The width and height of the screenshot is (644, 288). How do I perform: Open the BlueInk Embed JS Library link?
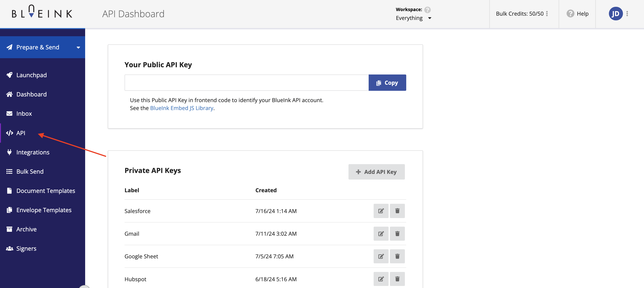click(182, 108)
